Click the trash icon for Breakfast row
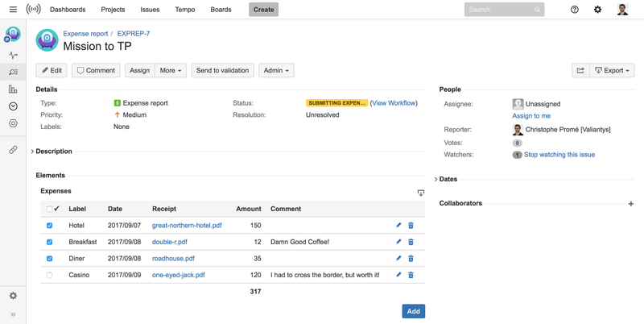This screenshot has width=644, height=324. [411, 242]
